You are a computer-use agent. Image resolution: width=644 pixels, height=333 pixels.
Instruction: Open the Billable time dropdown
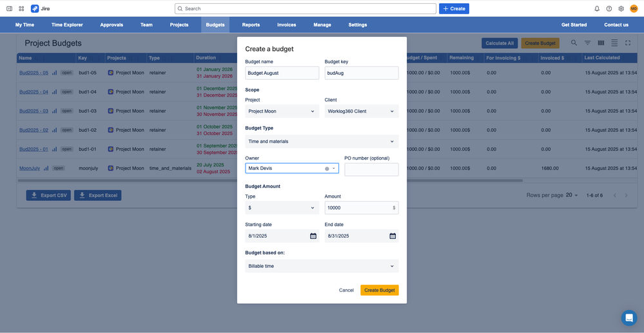pos(322,266)
